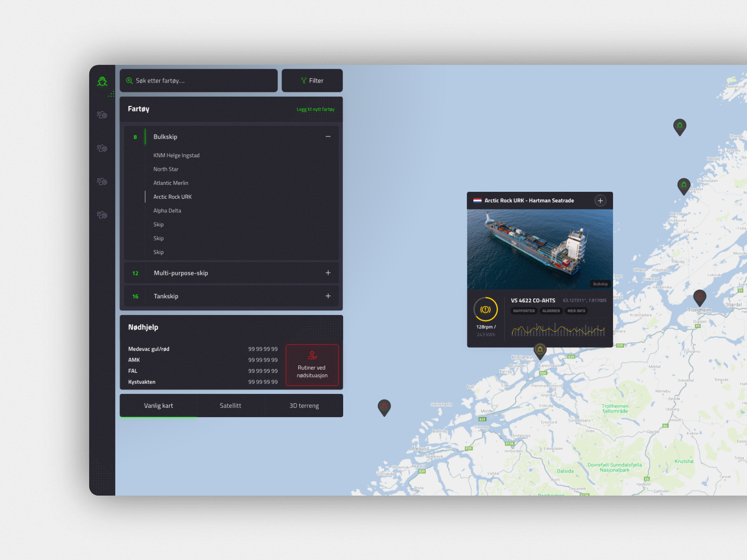
Task: Click the Fartøy panel heading
Action: tap(139, 109)
